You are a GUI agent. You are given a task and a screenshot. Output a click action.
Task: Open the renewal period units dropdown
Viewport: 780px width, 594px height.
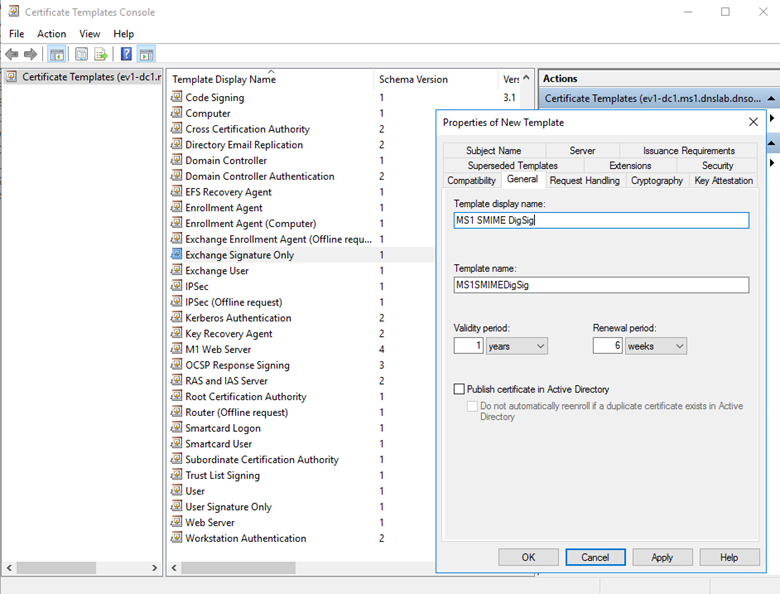point(655,346)
